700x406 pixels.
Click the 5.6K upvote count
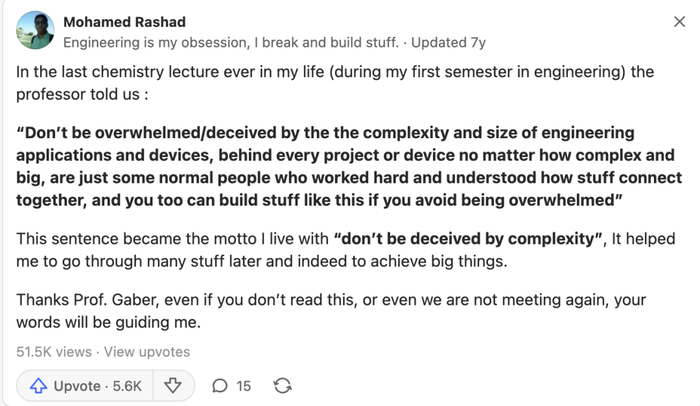click(126, 386)
